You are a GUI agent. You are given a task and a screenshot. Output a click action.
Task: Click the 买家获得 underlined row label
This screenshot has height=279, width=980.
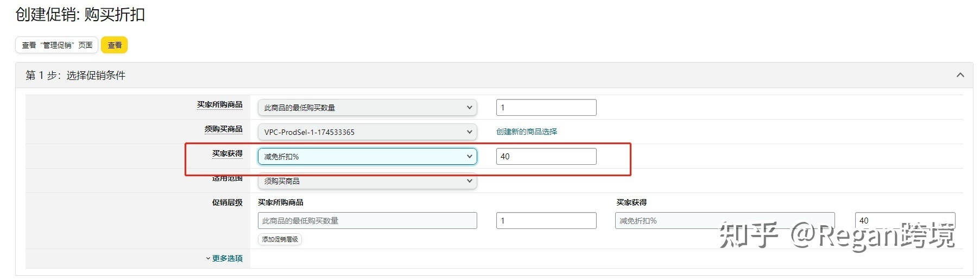(x=227, y=153)
